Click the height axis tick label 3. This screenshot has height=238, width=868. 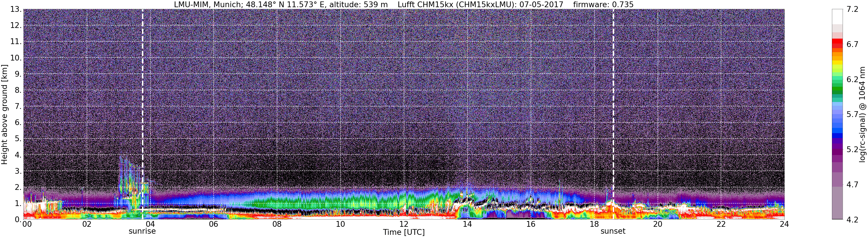coord(18,171)
